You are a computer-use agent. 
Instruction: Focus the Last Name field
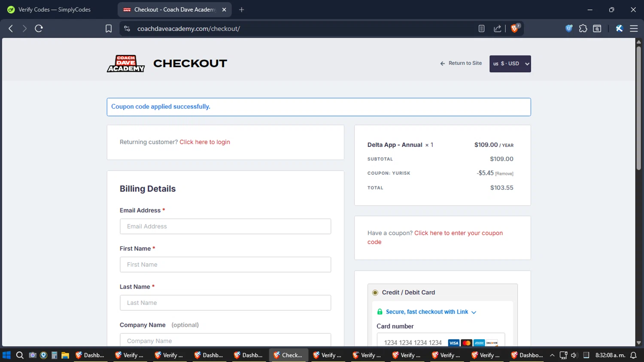[225, 303]
